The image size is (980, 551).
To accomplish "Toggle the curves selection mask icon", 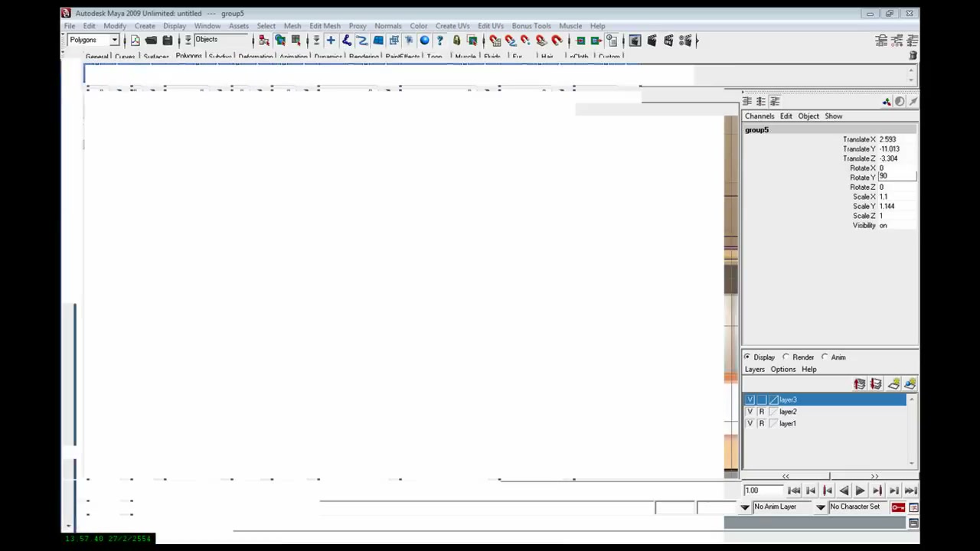I will coord(362,40).
